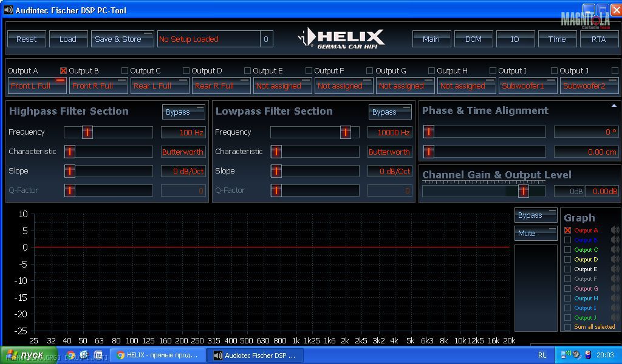
Task: Launch Chrome from the quick launch bar
Action: point(71,356)
